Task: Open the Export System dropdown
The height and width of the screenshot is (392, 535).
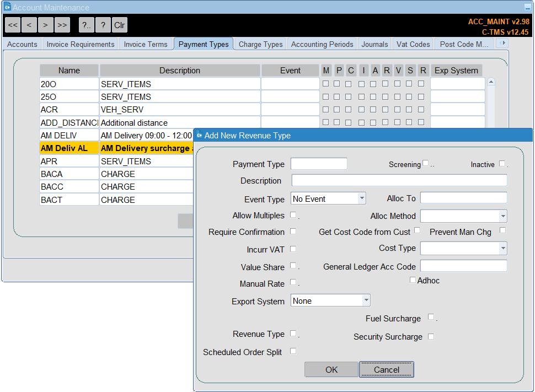Action: pos(366,300)
